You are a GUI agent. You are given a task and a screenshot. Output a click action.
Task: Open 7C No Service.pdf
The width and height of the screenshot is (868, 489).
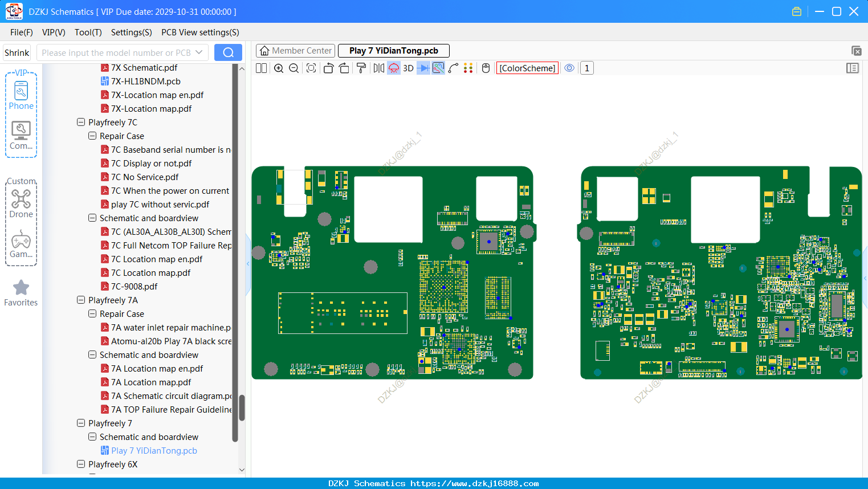[x=145, y=177]
